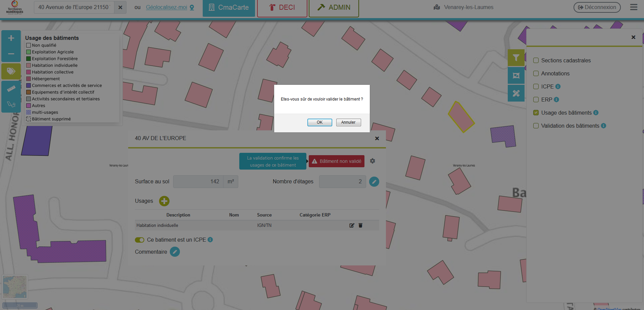Switch to the DECI tab
The width and height of the screenshot is (644, 310).
pyautogui.click(x=282, y=7)
